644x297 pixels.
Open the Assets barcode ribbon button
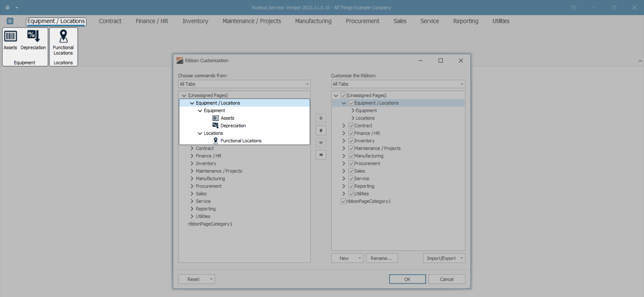[x=10, y=40]
